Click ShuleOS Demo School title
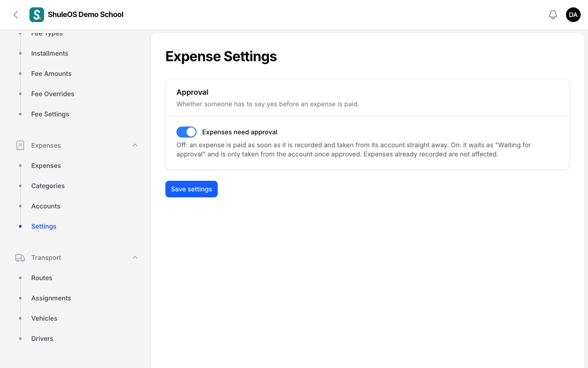This screenshot has width=588, height=368. pos(85,15)
